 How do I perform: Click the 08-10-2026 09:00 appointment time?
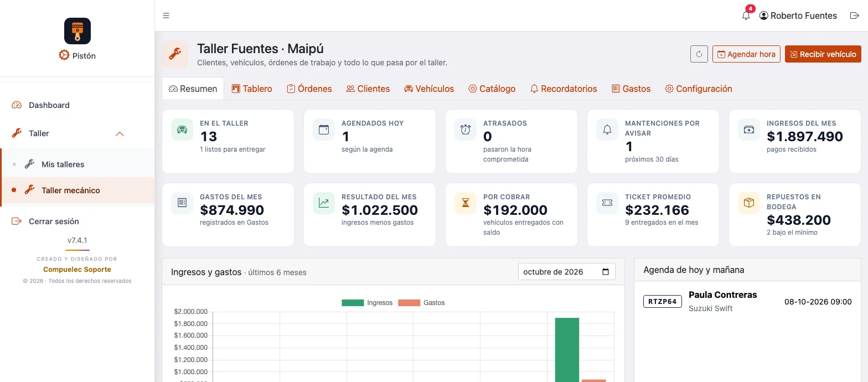click(x=818, y=302)
